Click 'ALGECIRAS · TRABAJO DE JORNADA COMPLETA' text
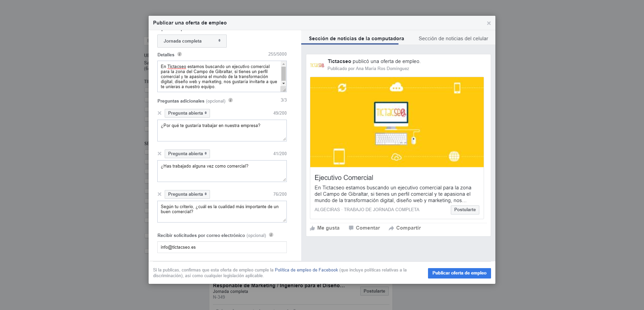The height and width of the screenshot is (310, 644). 367,209
